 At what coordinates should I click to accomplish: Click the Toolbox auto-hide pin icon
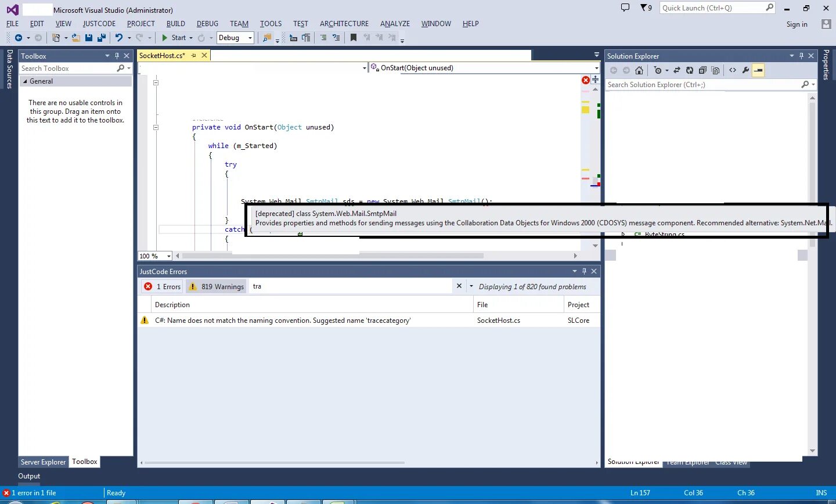(117, 56)
